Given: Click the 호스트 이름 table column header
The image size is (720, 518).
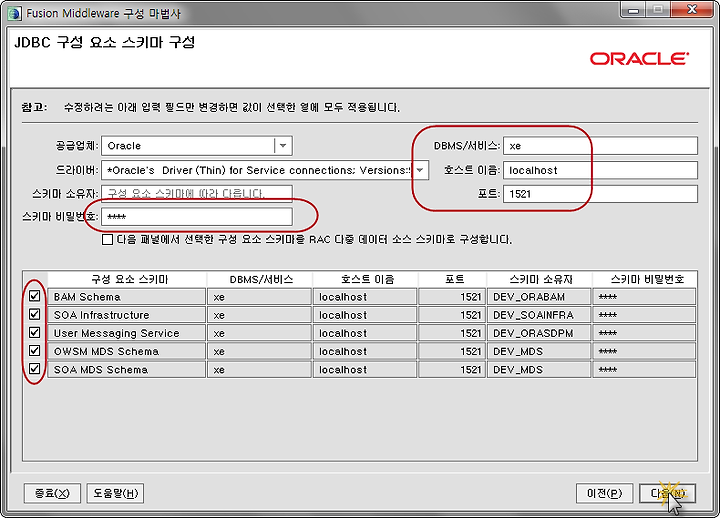Looking at the screenshot, I should point(366,279).
